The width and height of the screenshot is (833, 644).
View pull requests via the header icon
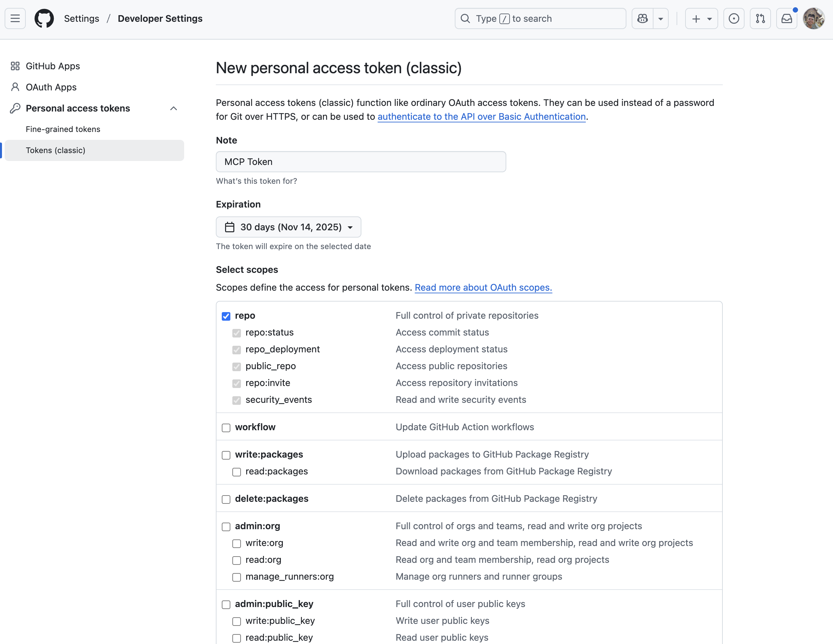[x=760, y=18]
